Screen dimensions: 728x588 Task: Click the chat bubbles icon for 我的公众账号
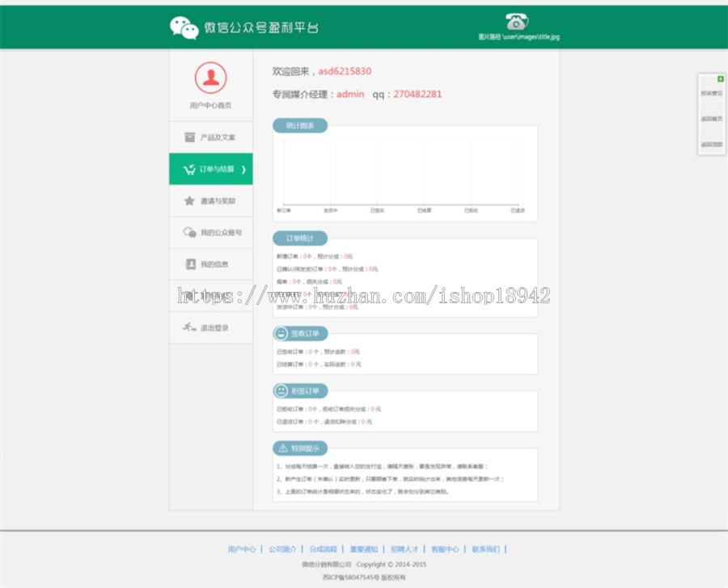pos(189,232)
